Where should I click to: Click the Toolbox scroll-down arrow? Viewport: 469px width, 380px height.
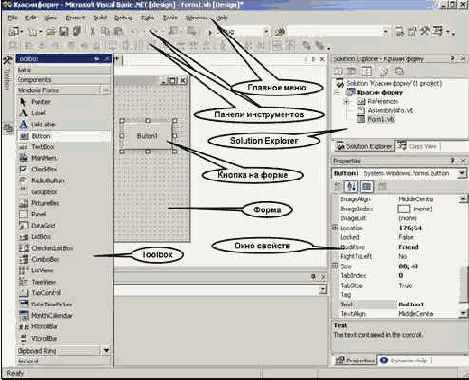(x=106, y=350)
